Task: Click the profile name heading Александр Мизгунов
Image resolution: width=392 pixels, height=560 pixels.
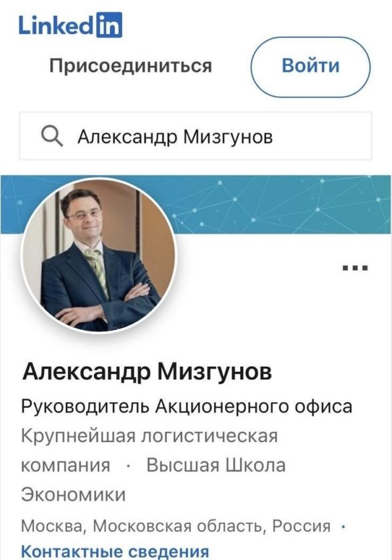Action: (x=147, y=372)
